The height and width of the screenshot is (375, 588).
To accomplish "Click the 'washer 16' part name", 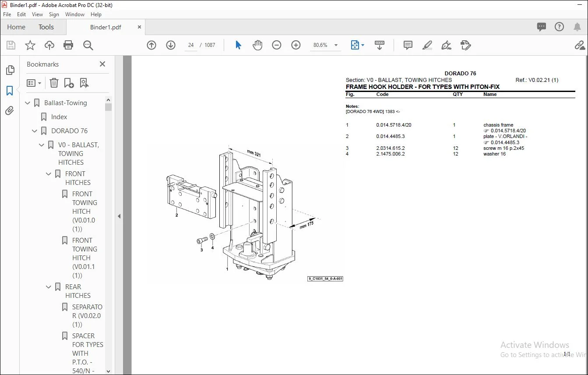I will (494, 154).
